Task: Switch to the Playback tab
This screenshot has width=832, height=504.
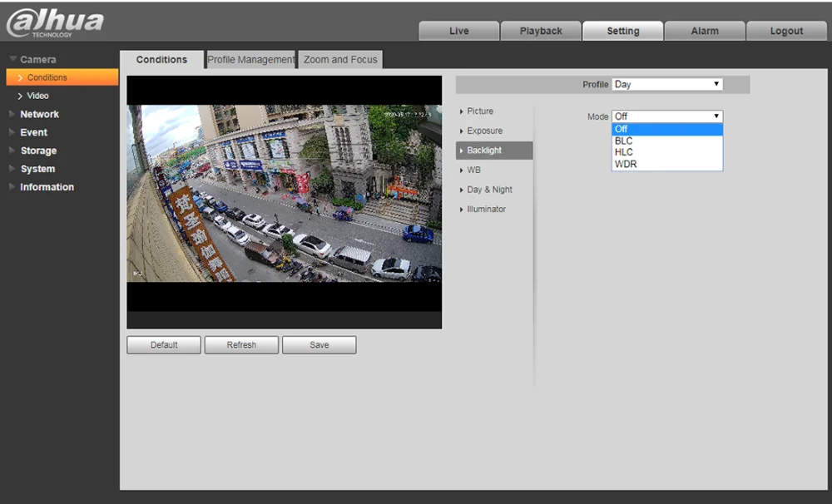Action: 541,31
